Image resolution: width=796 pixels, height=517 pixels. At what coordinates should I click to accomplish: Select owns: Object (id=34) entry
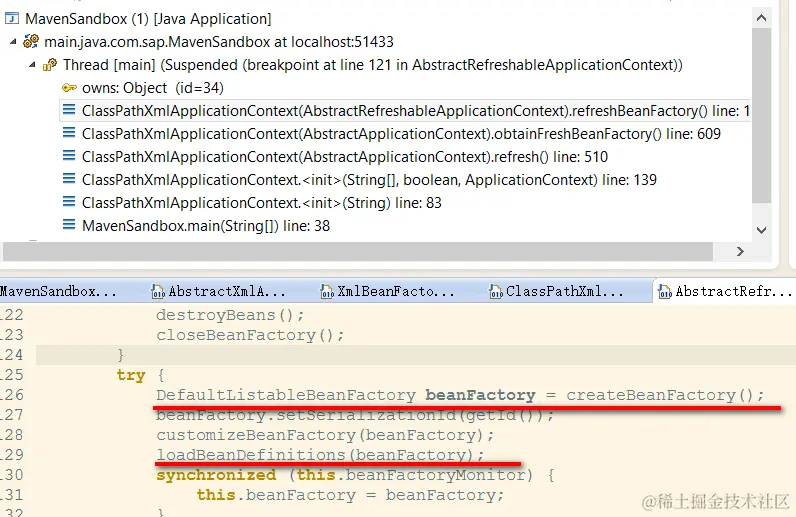point(153,88)
